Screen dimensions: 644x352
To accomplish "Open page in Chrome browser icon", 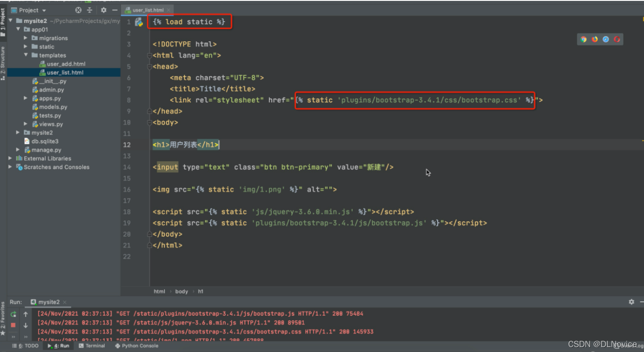I will click(x=583, y=40).
